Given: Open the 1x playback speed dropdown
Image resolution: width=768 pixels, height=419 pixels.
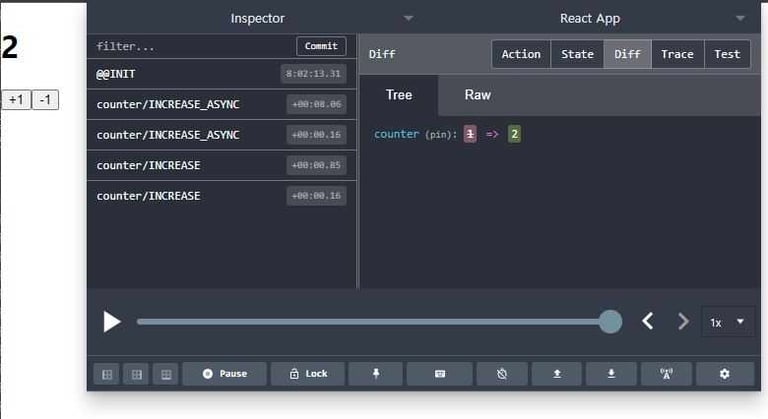Looking at the screenshot, I should coord(728,322).
